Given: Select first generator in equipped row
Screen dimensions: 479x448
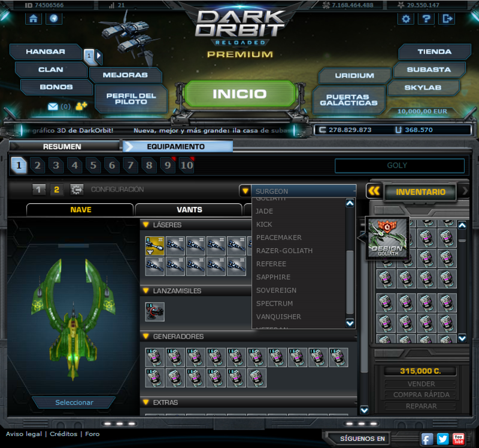Looking at the screenshot, I should point(155,357).
